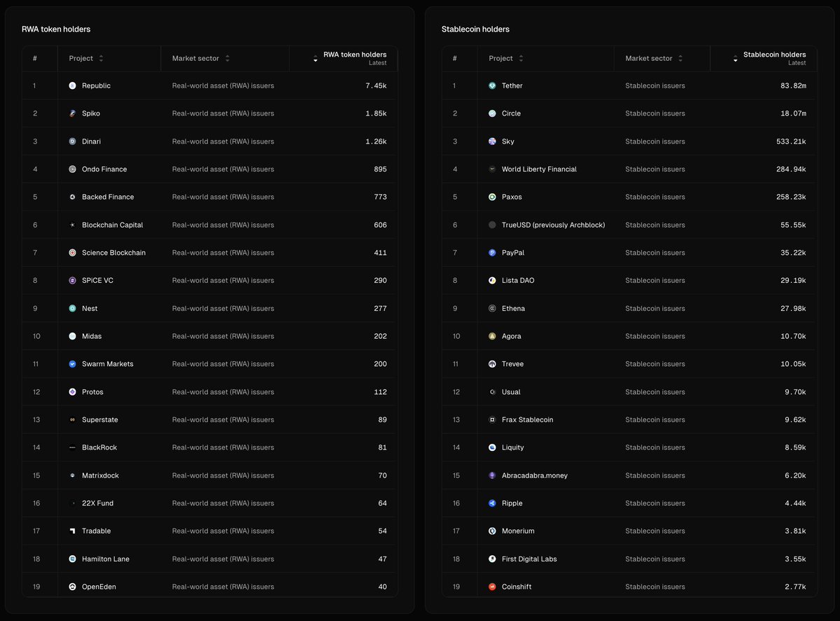Image resolution: width=840 pixels, height=621 pixels.
Task: Click the Circle logo icon
Action: pos(492,113)
